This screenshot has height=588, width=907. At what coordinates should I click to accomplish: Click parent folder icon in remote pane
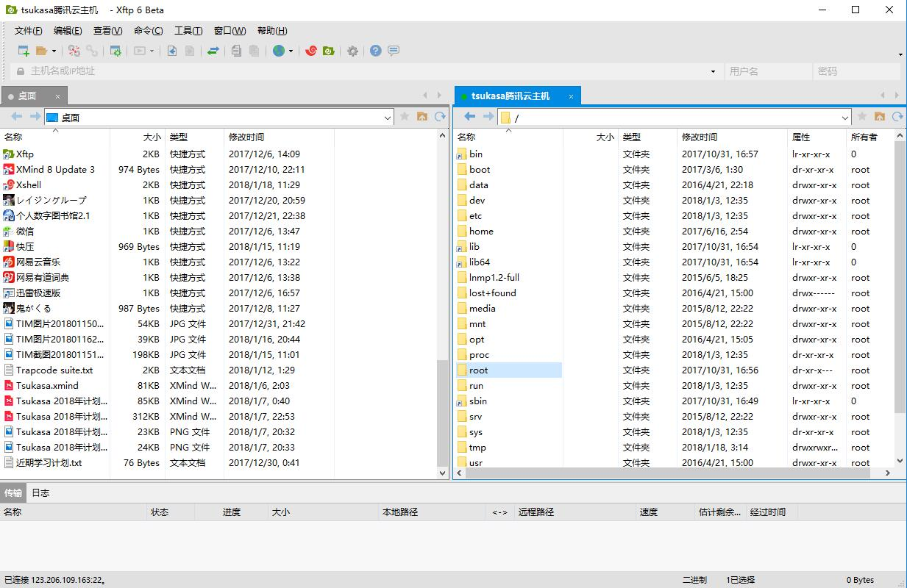click(880, 117)
